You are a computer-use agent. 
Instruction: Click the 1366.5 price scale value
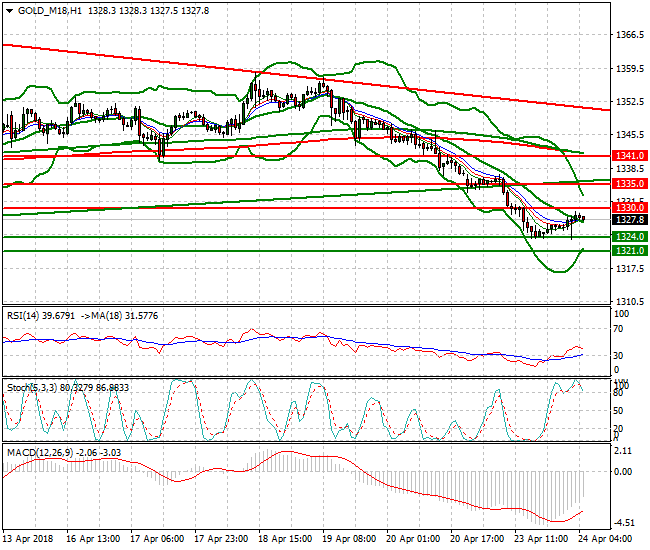coord(630,35)
